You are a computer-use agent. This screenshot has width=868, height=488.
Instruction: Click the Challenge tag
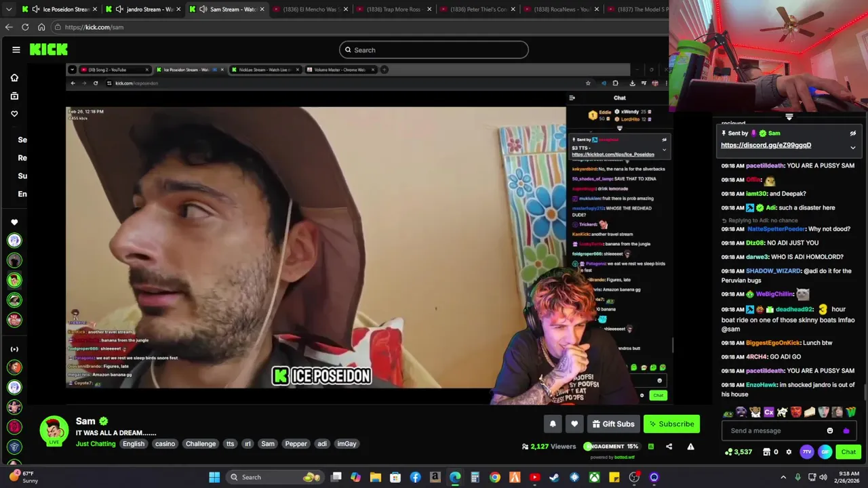pyautogui.click(x=201, y=444)
